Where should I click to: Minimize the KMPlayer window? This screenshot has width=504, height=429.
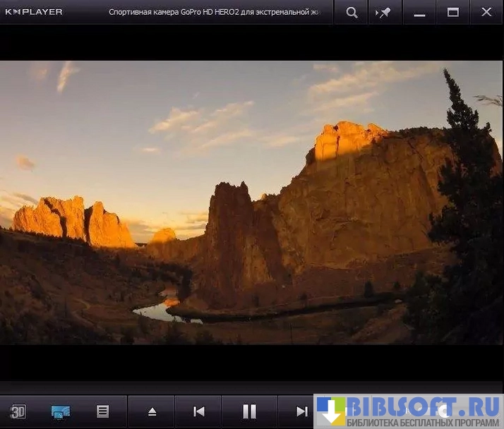(x=419, y=13)
